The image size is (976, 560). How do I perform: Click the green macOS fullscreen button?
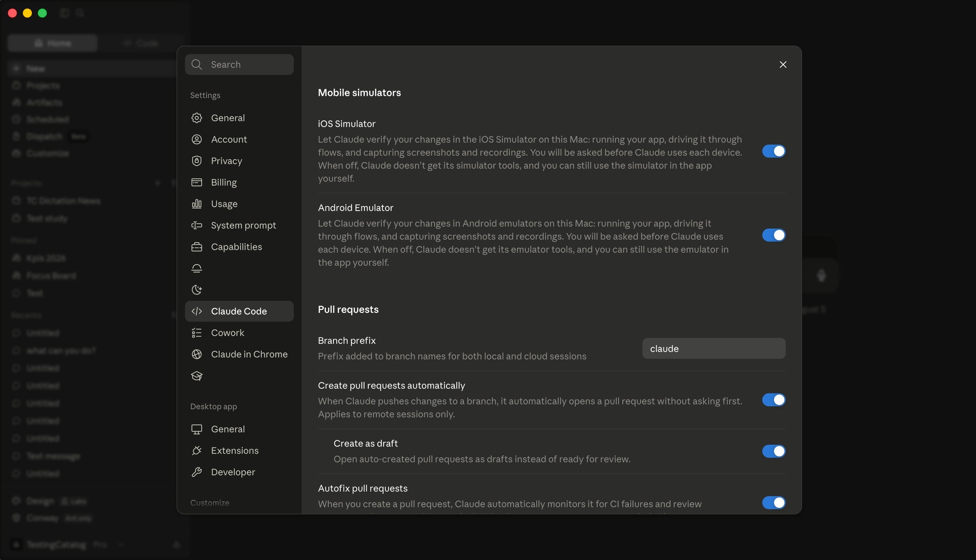tap(42, 13)
